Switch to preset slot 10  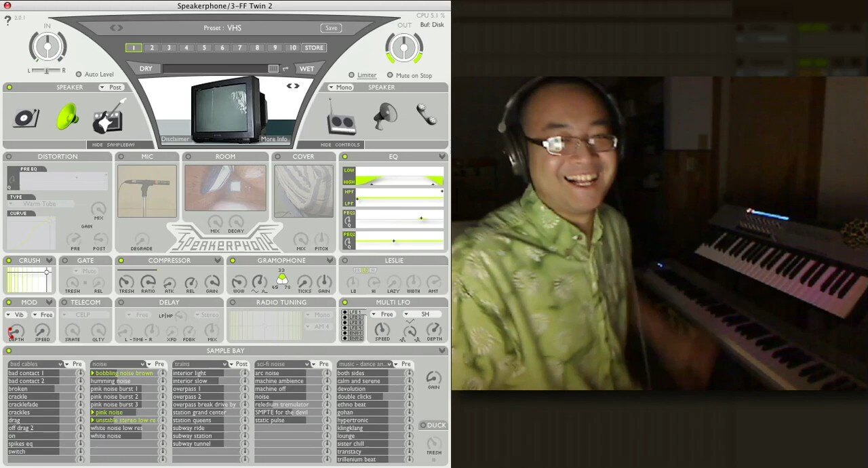click(292, 48)
